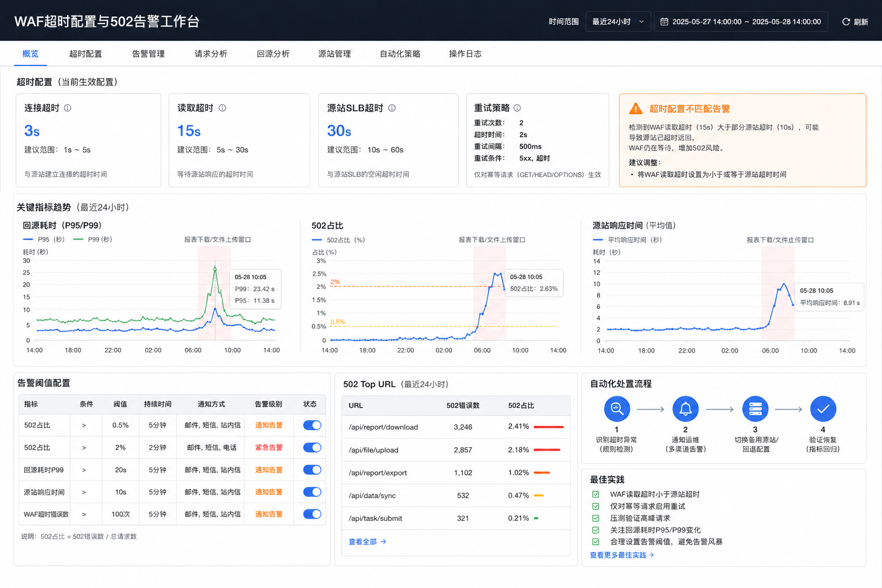The width and height of the screenshot is (882, 588).
Task: Open the /api/file/upload URL
Action: pyautogui.click(x=373, y=450)
